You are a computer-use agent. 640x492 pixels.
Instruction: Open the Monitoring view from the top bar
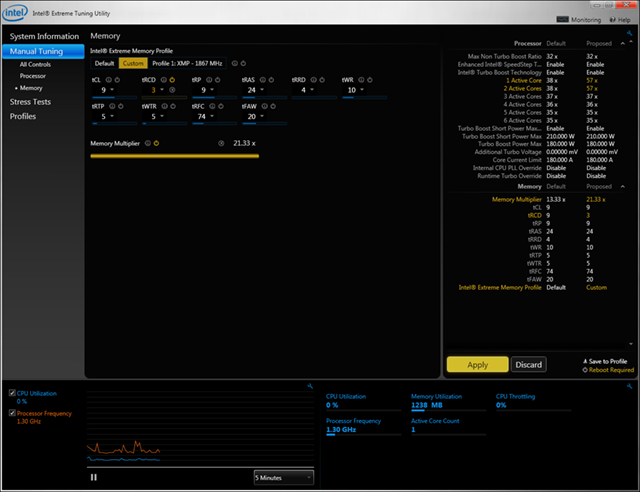(579, 20)
